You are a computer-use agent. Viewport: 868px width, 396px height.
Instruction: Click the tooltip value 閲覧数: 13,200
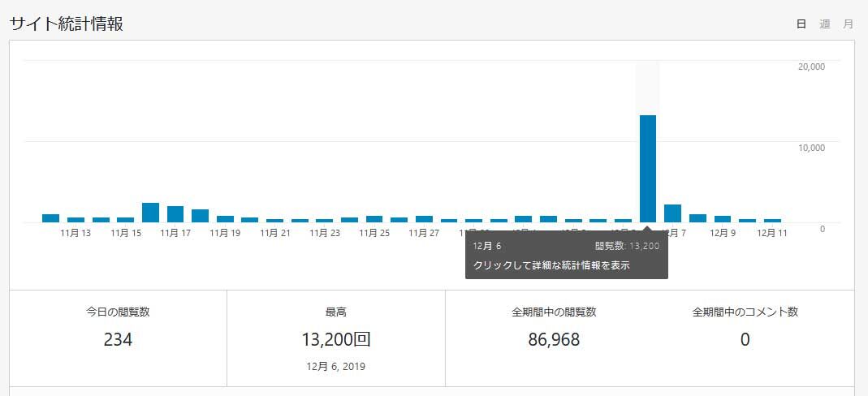click(627, 246)
